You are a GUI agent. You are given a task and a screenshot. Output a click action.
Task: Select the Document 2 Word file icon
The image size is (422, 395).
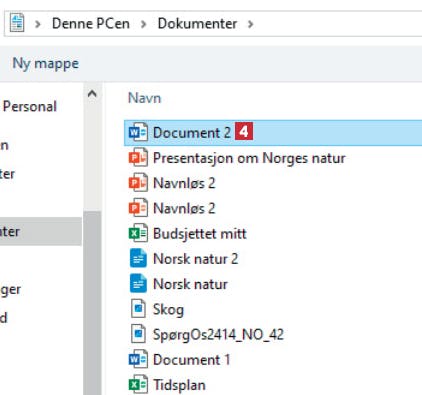coord(138,132)
